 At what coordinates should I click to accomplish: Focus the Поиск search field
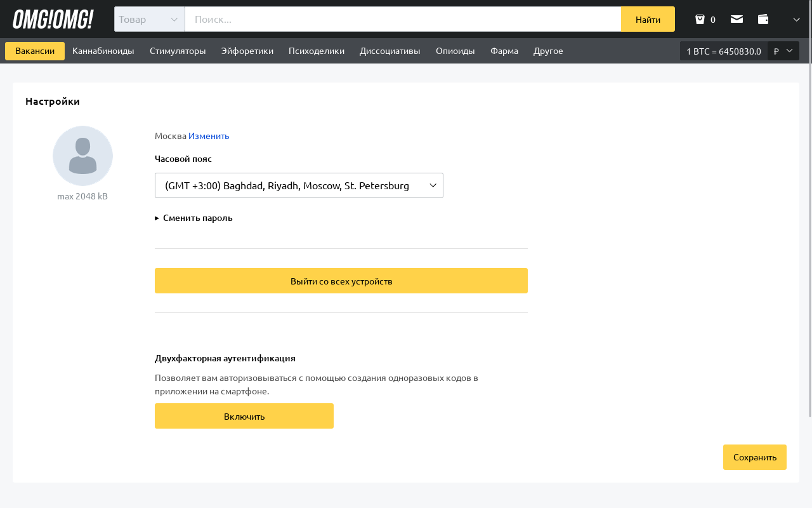[x=403, y=19]
